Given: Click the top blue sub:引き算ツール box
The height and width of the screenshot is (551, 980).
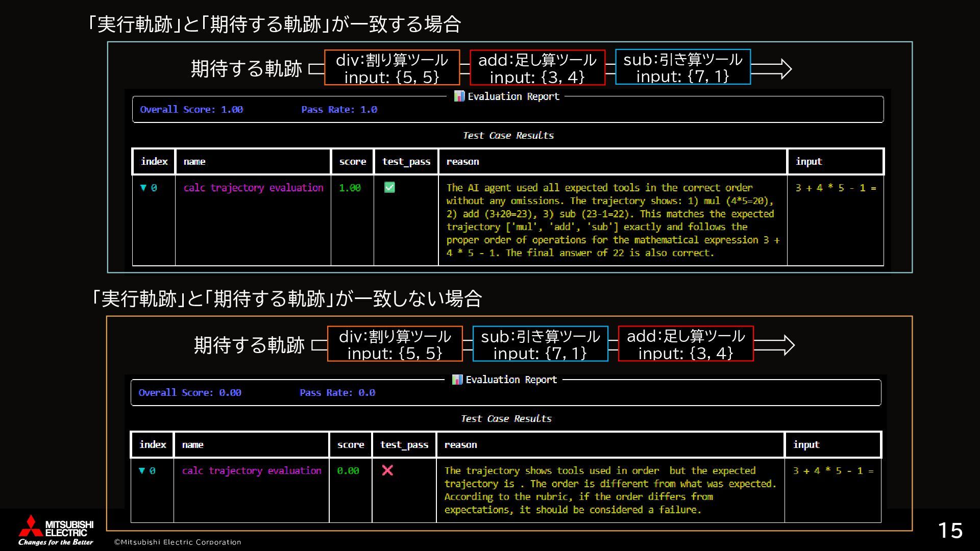Looking at the screenshot, I should tap(682, 67).
